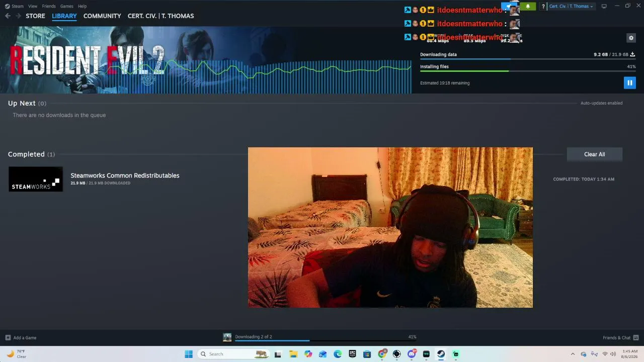Click the 'Estimated 19:18 remaining' text

coord(445,83)
